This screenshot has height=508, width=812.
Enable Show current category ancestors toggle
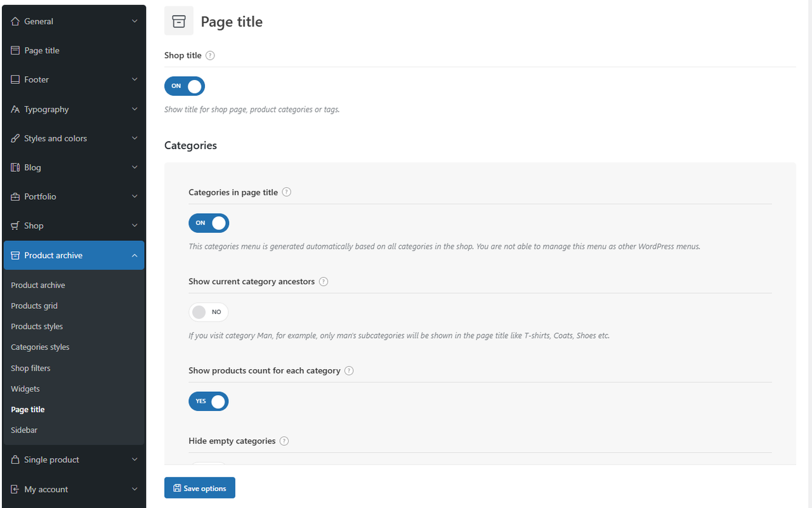tap(208, 312)
